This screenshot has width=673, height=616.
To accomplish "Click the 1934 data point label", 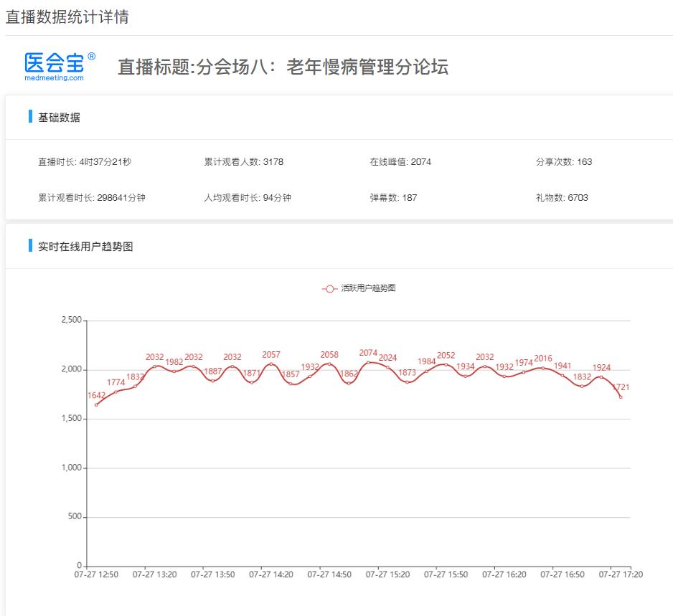I will [465, 366].
